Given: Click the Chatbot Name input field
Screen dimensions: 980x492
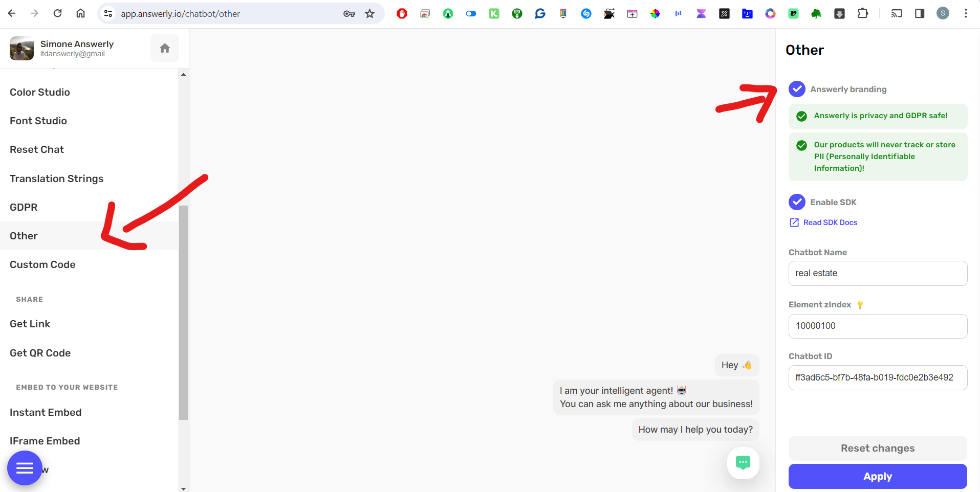Looking at the screenshot, I should 878,274.
